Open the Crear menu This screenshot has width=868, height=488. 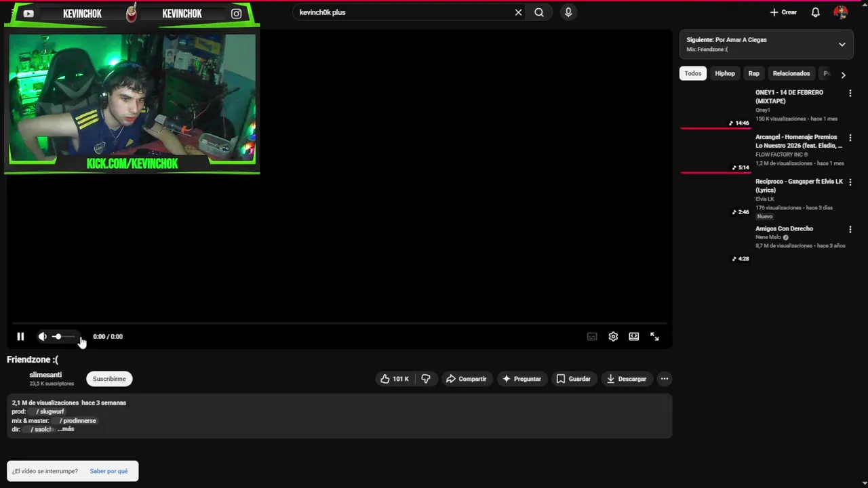click(x=783, y=12)
